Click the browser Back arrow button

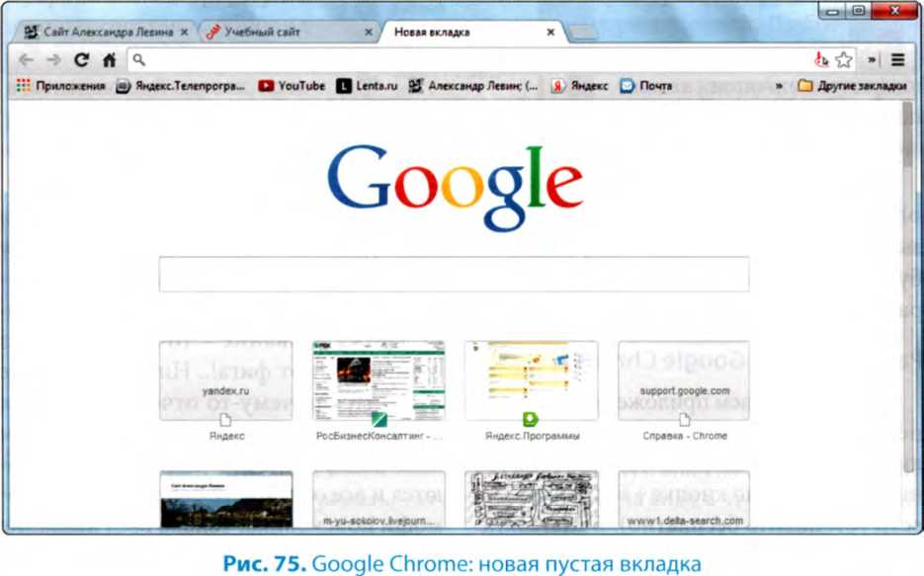[x=26, y=60]
